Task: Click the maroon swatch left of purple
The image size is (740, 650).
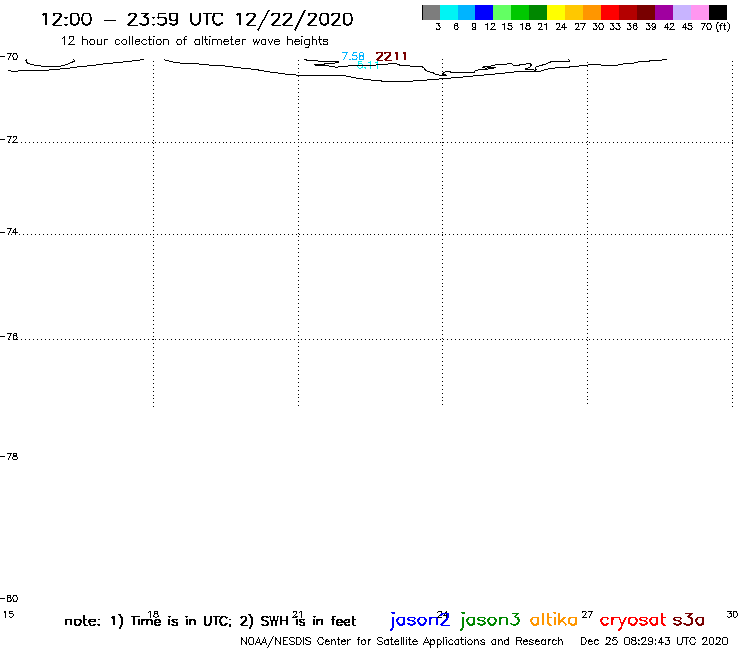Action: click(646, 12)
